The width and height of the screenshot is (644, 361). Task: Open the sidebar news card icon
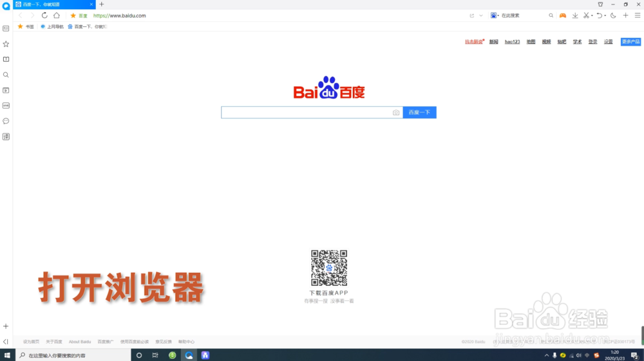pos(6,28)
